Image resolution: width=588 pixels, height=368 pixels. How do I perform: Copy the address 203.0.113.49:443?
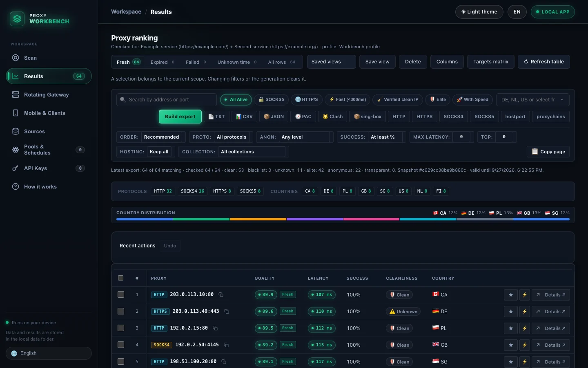[227, 312]
